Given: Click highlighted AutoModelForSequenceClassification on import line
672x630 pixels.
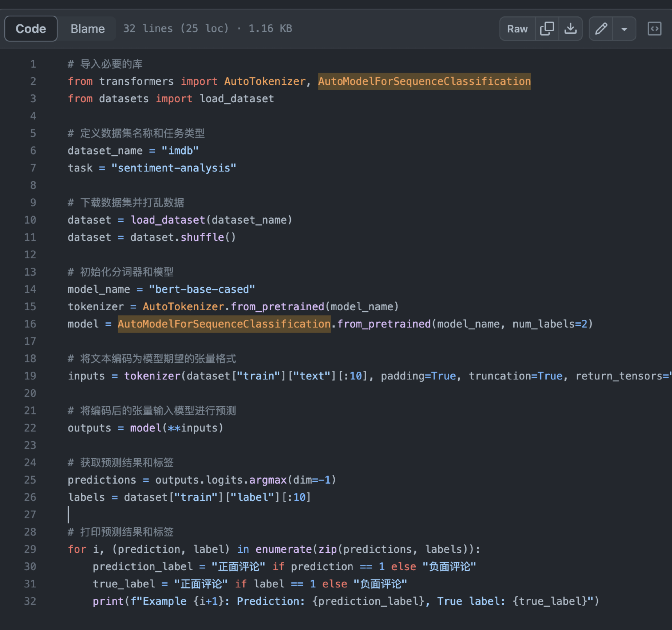Looking at the screenshot, I should point(424,81).
